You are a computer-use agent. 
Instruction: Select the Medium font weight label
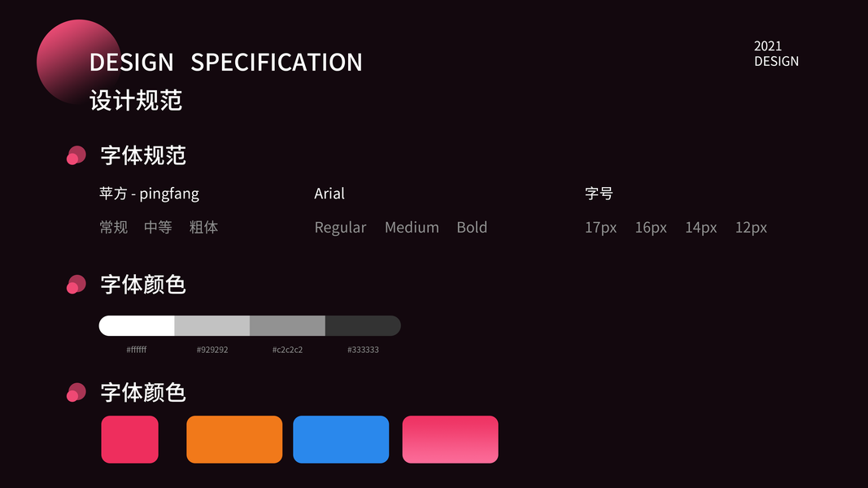(x=412, y=228)
